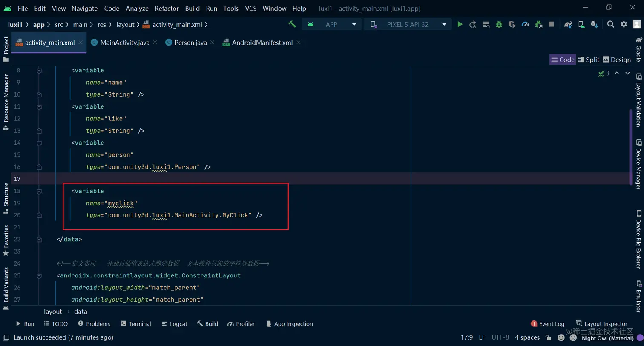Open Logcat tool window

pyautogui.click(x=175, y=324)
